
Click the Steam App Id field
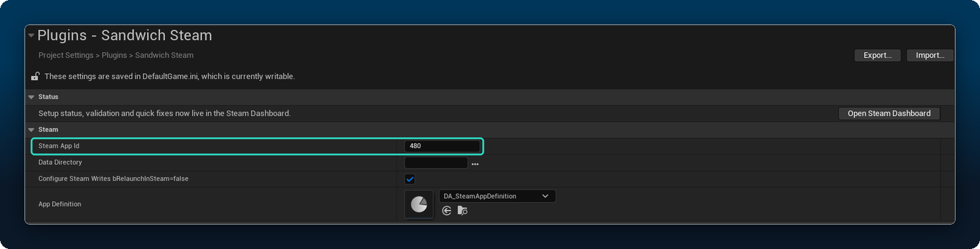tap(442, 146)
